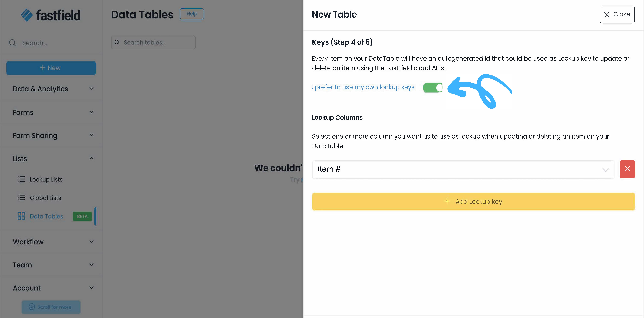644x318 pixels.
Task: Click the blue New button
Action: [x=51, y=68]
